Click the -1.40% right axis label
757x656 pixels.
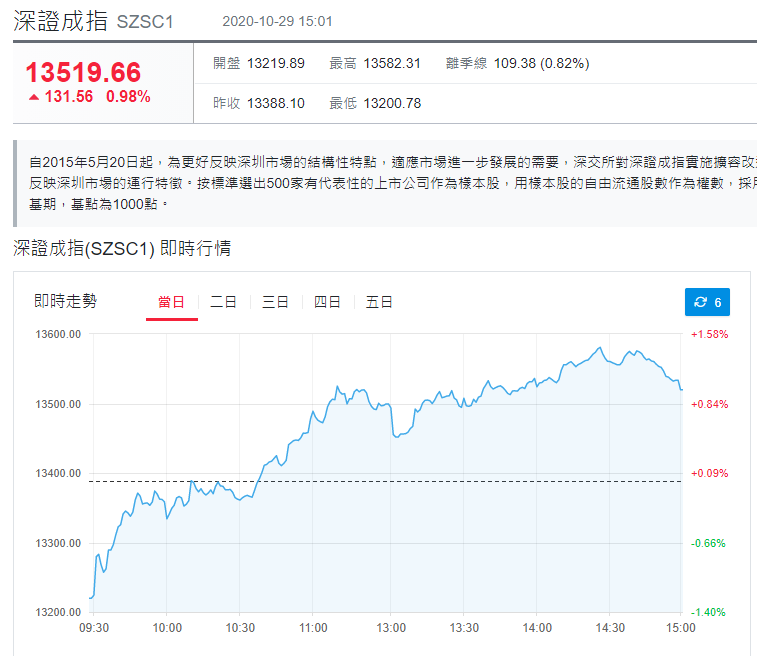tap(708, 612)
